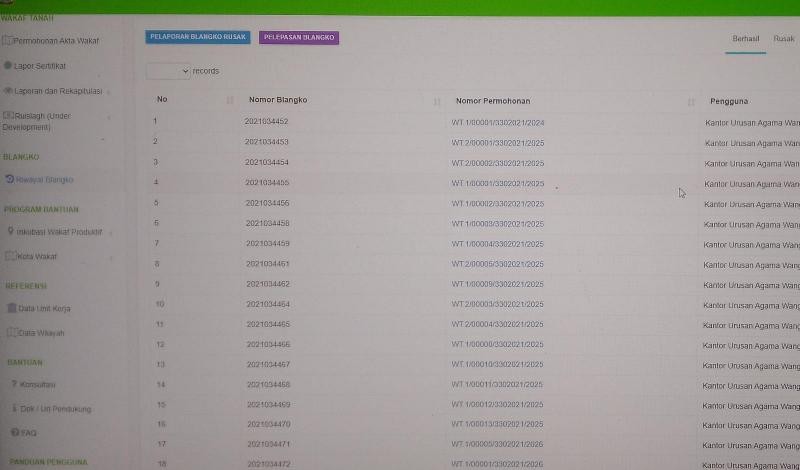Select blangko number 2021034471

[x=269, y=444]
